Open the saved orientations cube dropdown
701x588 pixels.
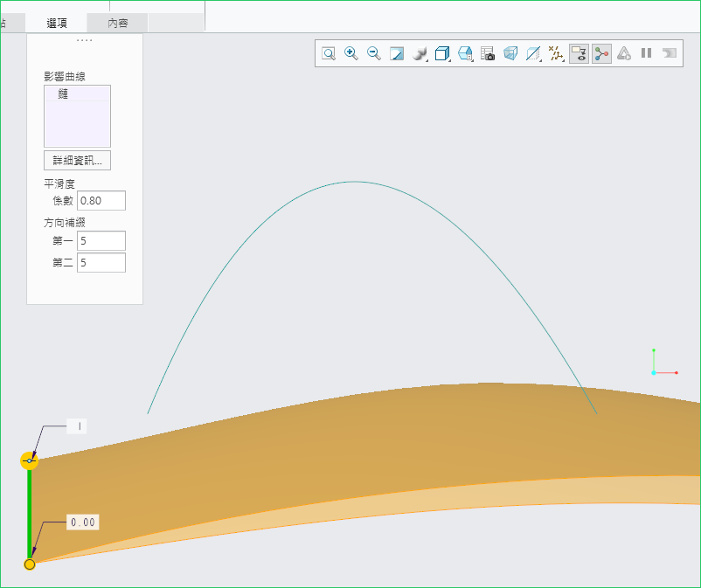tap(443, 53)
